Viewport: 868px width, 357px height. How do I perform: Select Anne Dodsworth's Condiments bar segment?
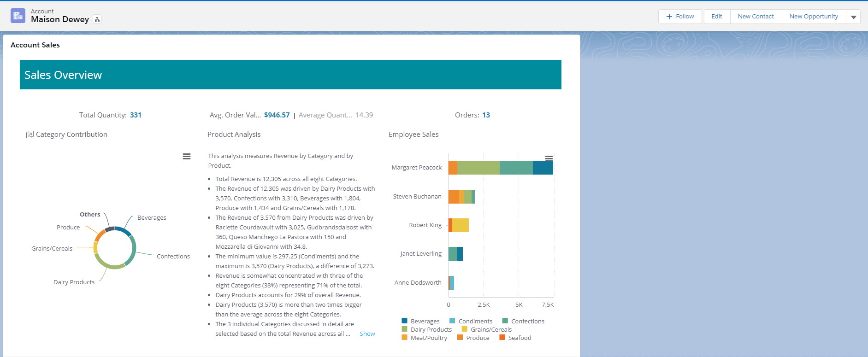[x=452, y=283]
